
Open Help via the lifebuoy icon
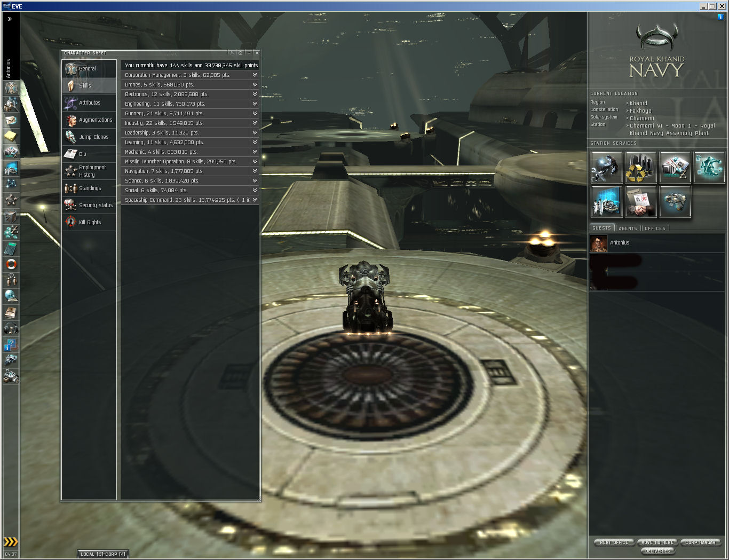coord(11,264)
